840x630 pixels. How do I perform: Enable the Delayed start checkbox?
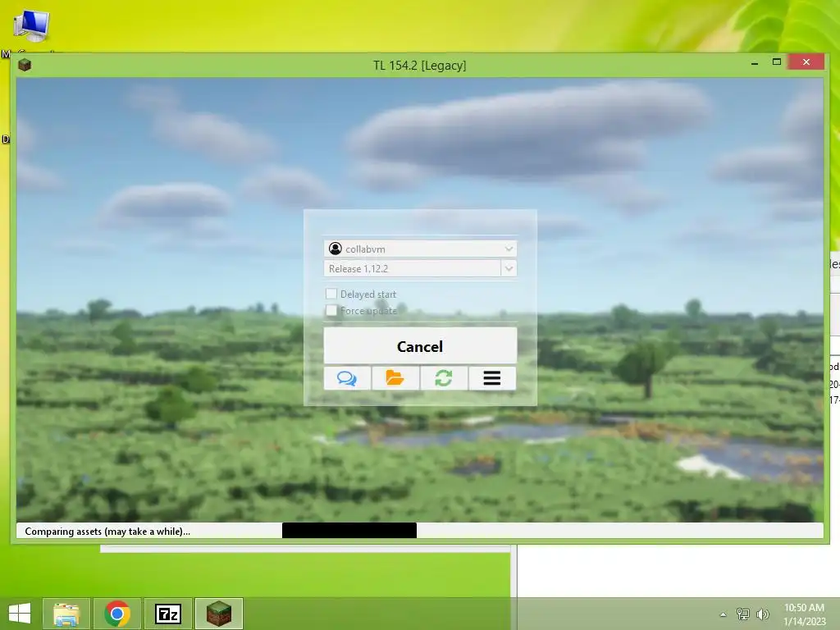(331, 294)
